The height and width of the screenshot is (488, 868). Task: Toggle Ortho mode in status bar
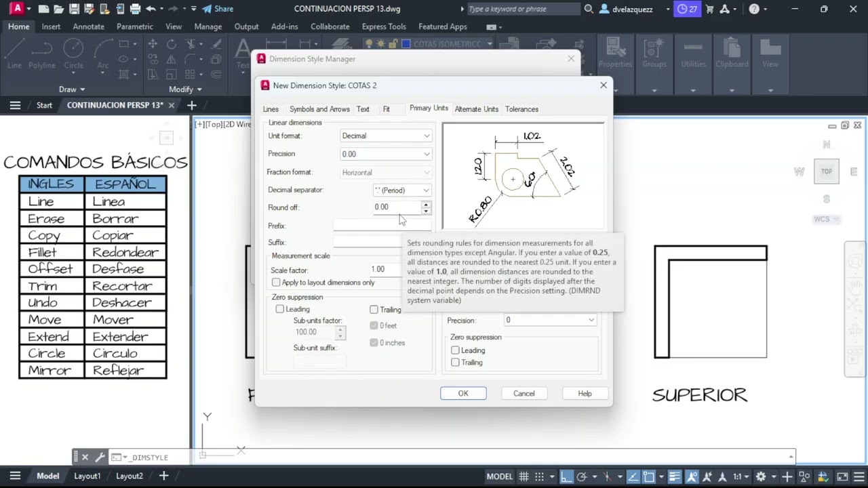pos(566,476)
